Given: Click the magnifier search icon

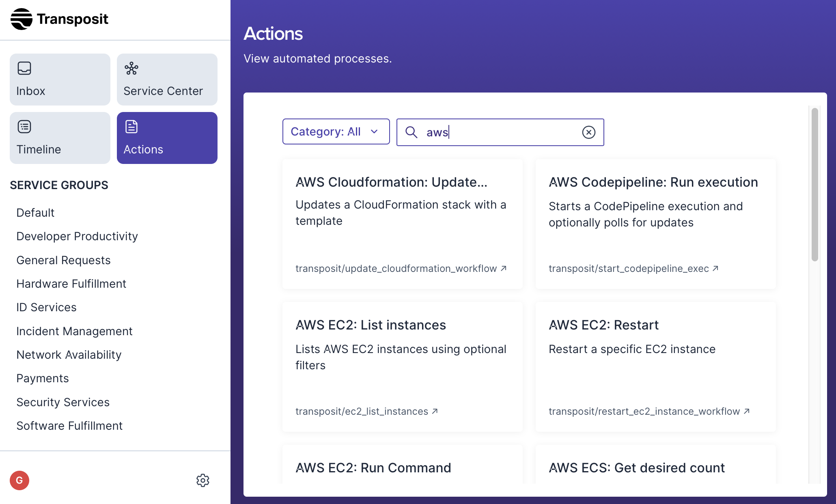Looking at the screenshot, I should pyautogui.click(x=411, y=132).
